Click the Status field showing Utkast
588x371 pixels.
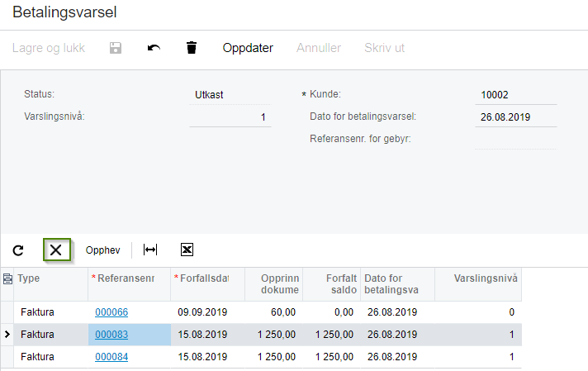click(230, 95)
